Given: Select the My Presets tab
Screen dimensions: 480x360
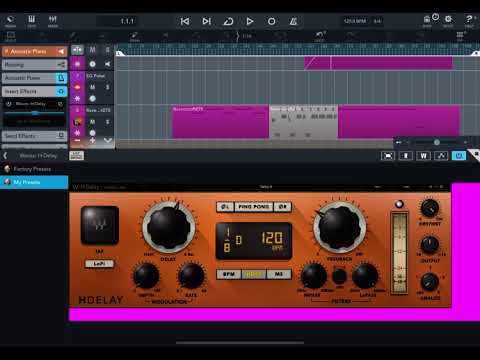Looking at the screenshot, I should 34,182.
